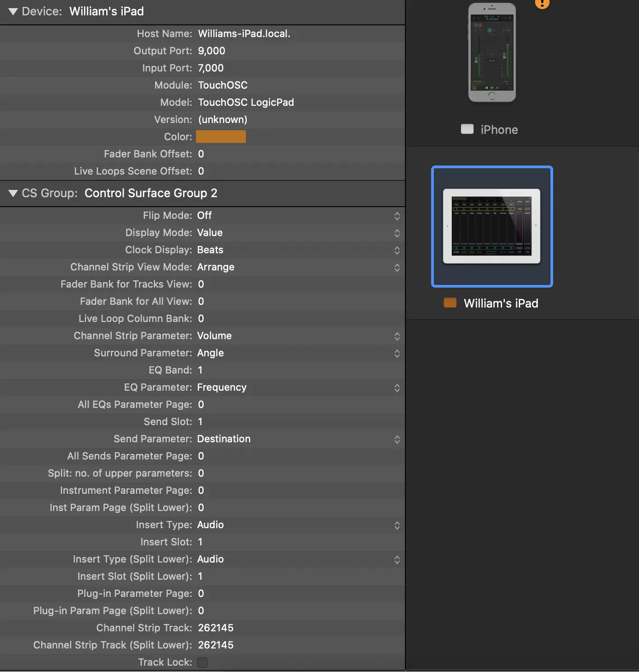Viewport: 639px width, 672px height.
Task: Click the Output Port value 9,000
Action: [211, 51]
